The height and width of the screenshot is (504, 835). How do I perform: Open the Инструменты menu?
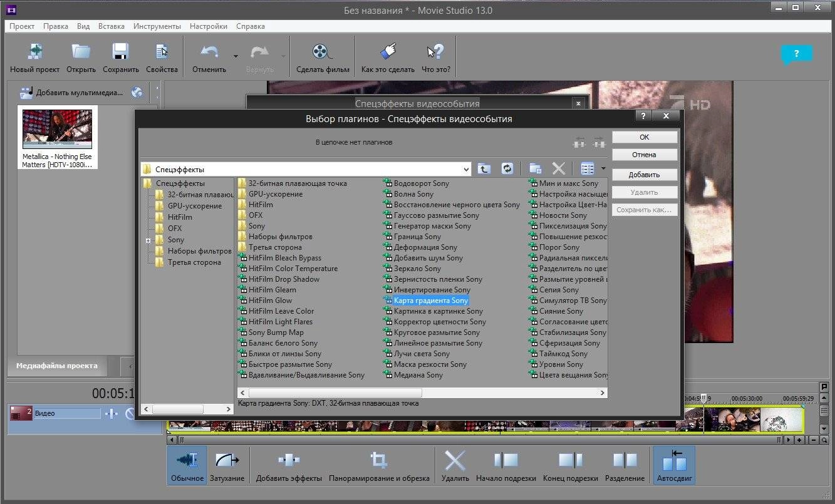point(157,26)
